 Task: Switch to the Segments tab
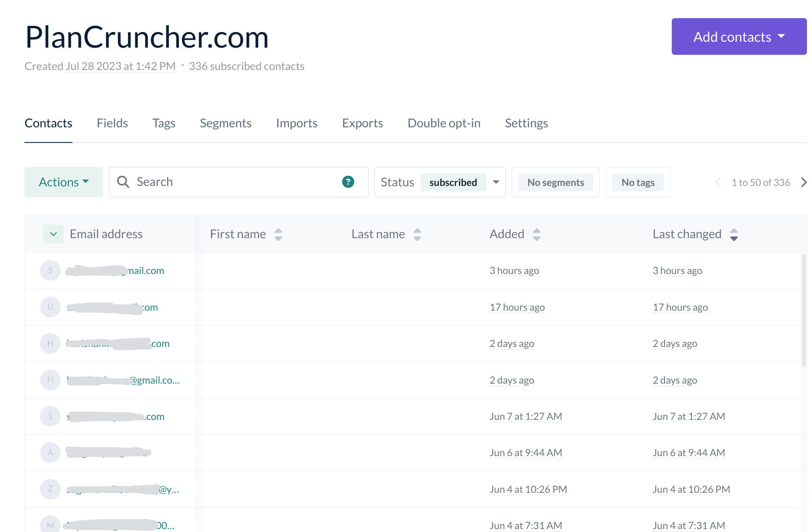225,123
